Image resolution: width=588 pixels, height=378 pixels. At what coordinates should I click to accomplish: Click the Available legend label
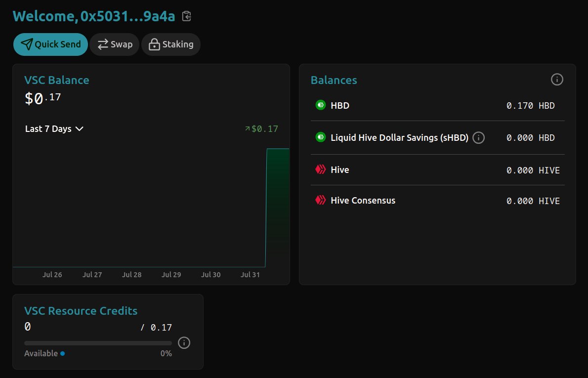coord(41,353)
